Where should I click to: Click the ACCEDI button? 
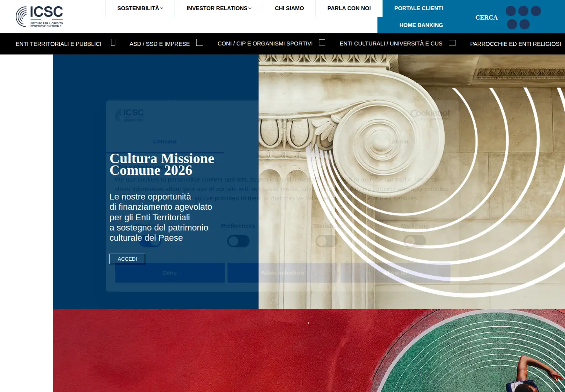click(x=127, y=259)
